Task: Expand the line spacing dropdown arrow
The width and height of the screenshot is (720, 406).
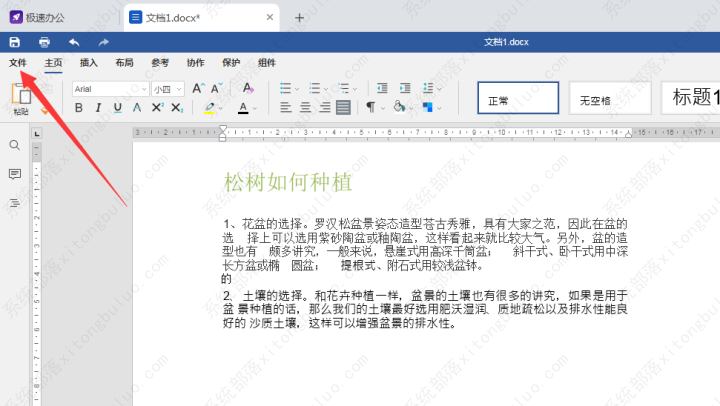Action: [439, 89]
